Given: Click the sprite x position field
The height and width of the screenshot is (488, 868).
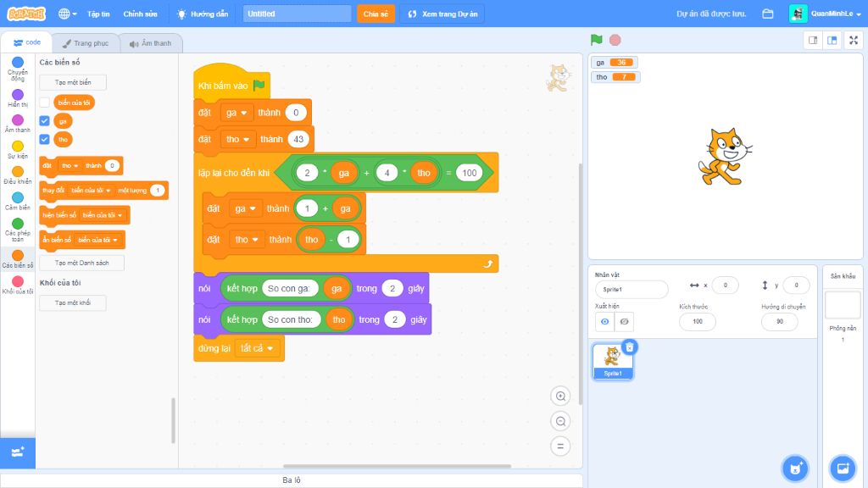Looking at the screenshot, I should (726, 285).
